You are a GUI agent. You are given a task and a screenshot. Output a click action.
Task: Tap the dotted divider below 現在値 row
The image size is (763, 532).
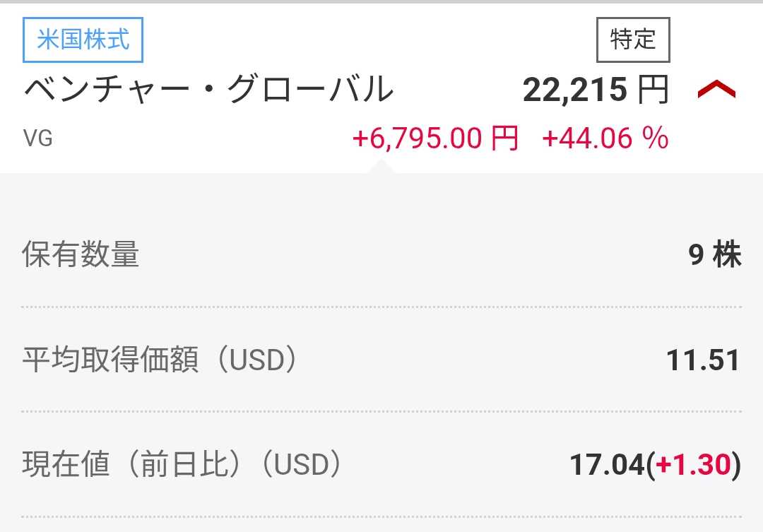[x=381, y=517]
